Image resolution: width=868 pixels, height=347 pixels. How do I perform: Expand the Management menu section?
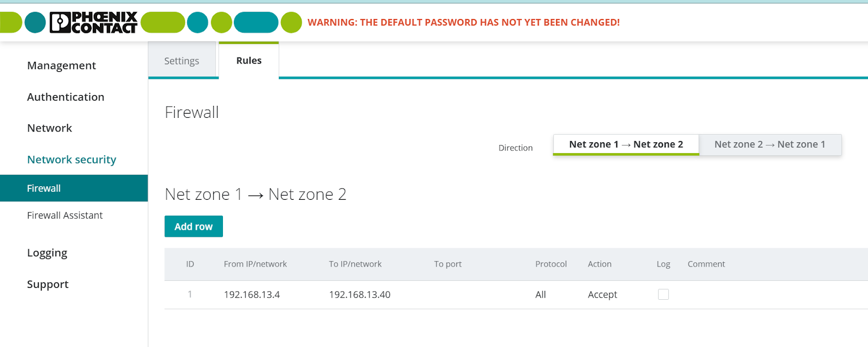(x=61, y=66)
